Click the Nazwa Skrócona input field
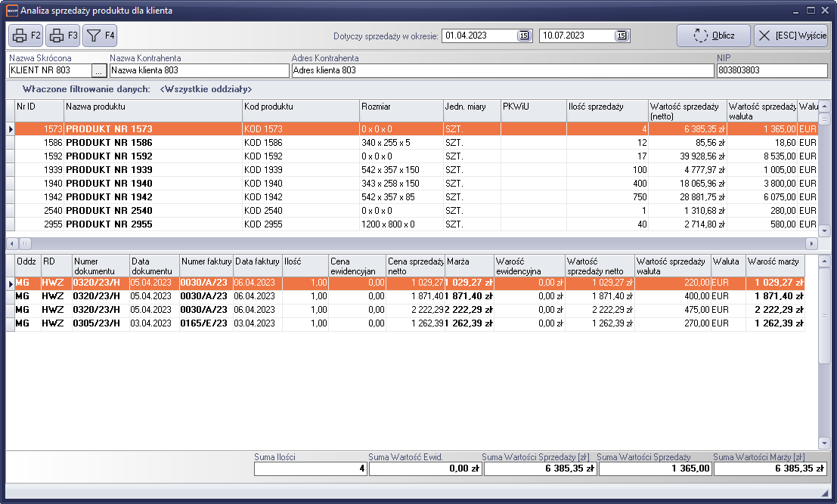Image resolution: width=837 pixels, height=504 pixels. point(49,70)
